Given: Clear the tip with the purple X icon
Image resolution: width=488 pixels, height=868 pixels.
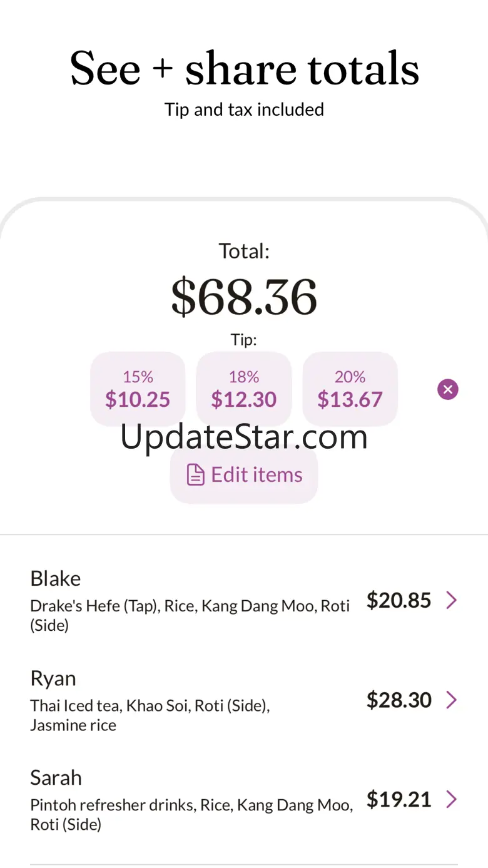Looking at the screenshot, I should tap(447, 390).
